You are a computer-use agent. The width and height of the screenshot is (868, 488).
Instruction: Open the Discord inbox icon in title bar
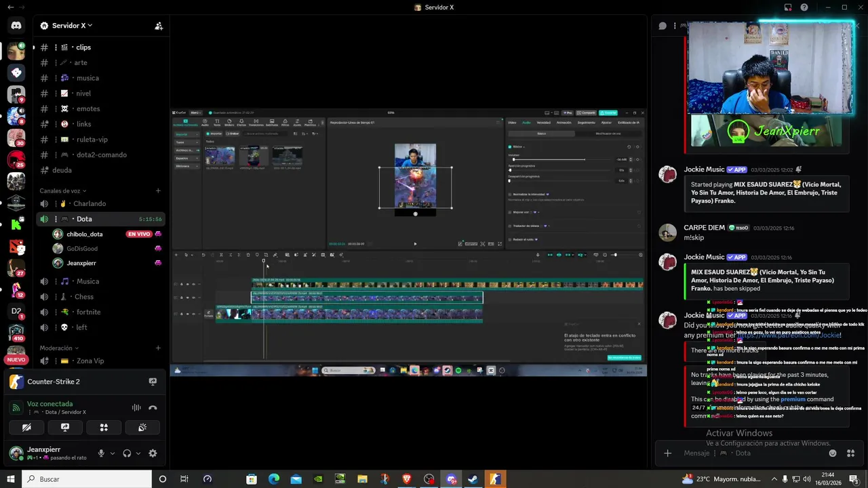coord(787,7)
